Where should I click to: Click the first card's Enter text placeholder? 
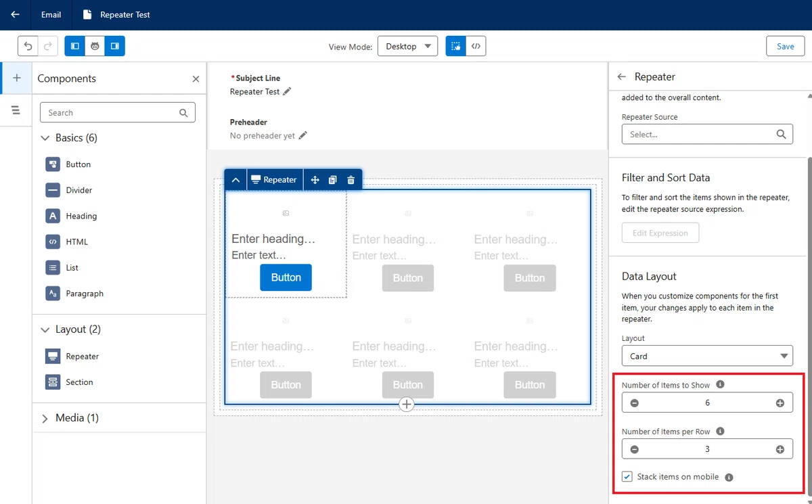(x=258, y=255)
